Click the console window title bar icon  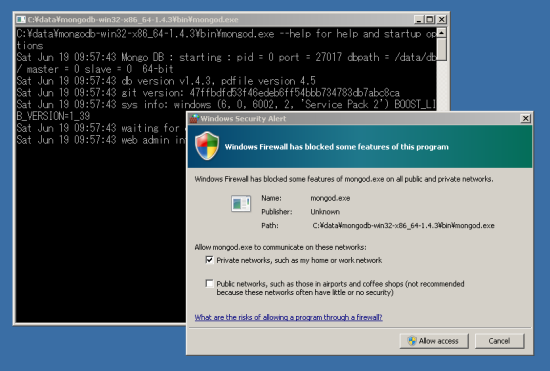[x=21, y=20]
